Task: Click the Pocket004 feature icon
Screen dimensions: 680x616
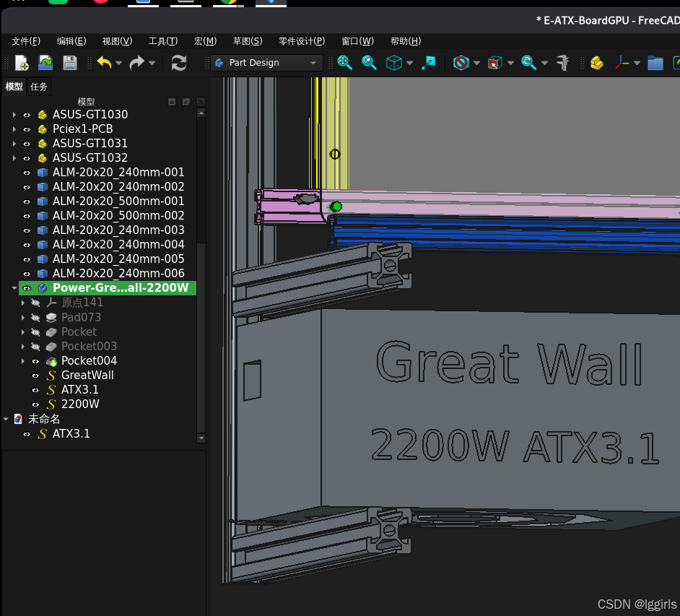Action: click(51, 361)
